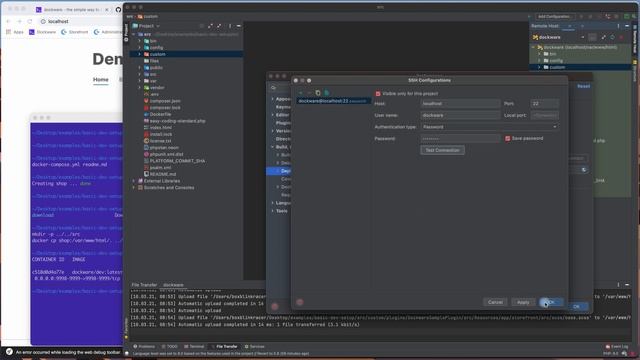Screen dimensions: 640x360
Task: Open the Services tool window tab
Action: click(255, 347)
